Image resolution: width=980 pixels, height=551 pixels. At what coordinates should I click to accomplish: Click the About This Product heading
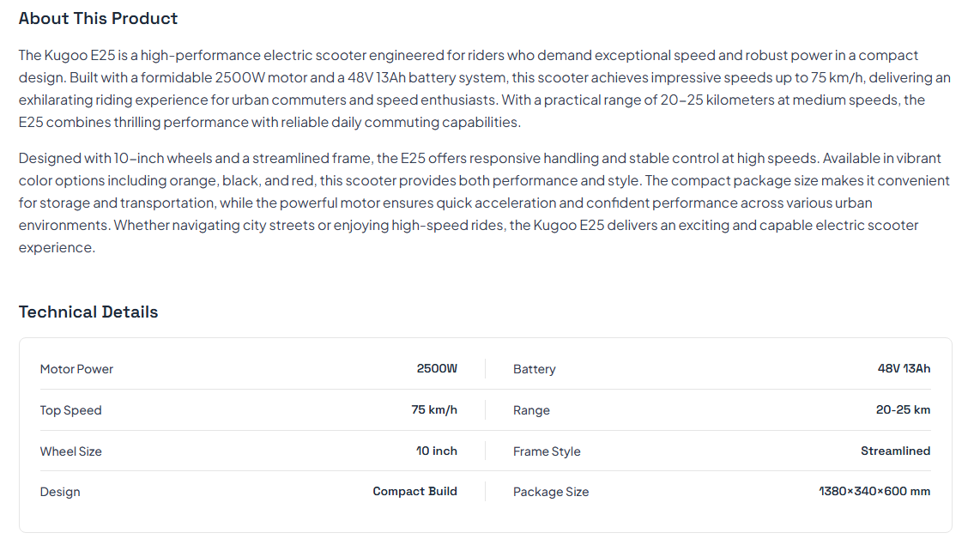pos(98,18)
